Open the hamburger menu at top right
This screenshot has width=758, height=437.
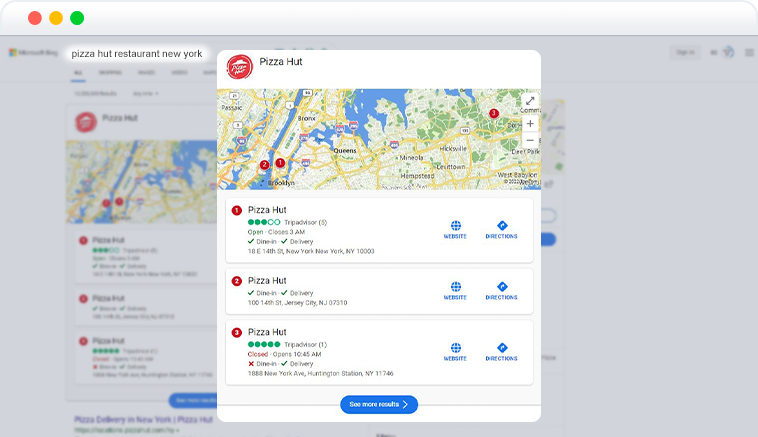coord(749,52)
